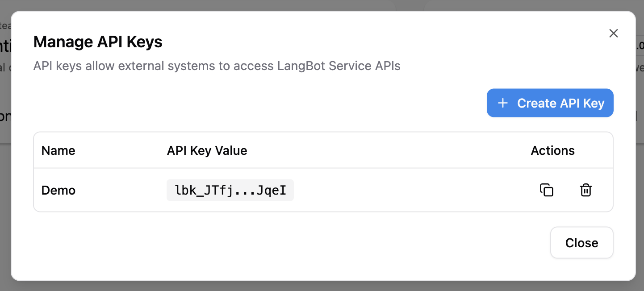Click the API Key Value column header
Viewport: 644px width, 291px height.
[x=207, y=150]
